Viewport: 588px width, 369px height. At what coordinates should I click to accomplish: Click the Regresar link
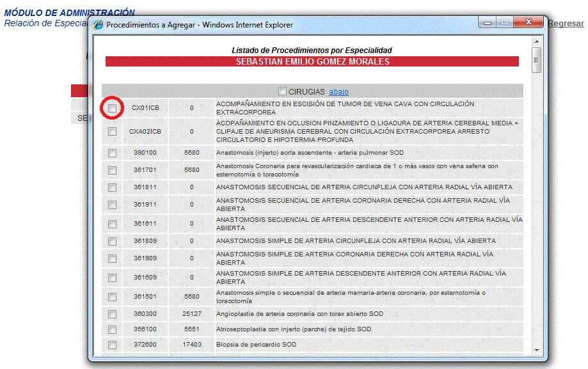click(x=566, y=24)
